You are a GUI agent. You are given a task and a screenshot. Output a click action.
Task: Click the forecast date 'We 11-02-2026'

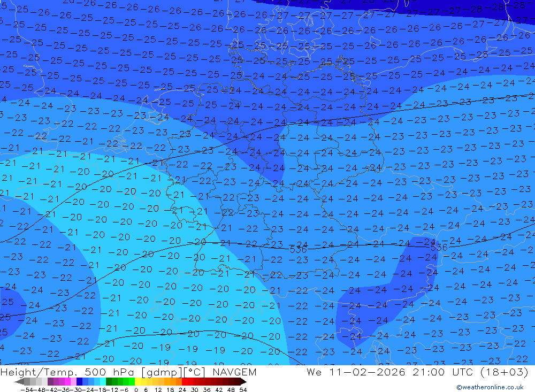[x=356, y=372]
